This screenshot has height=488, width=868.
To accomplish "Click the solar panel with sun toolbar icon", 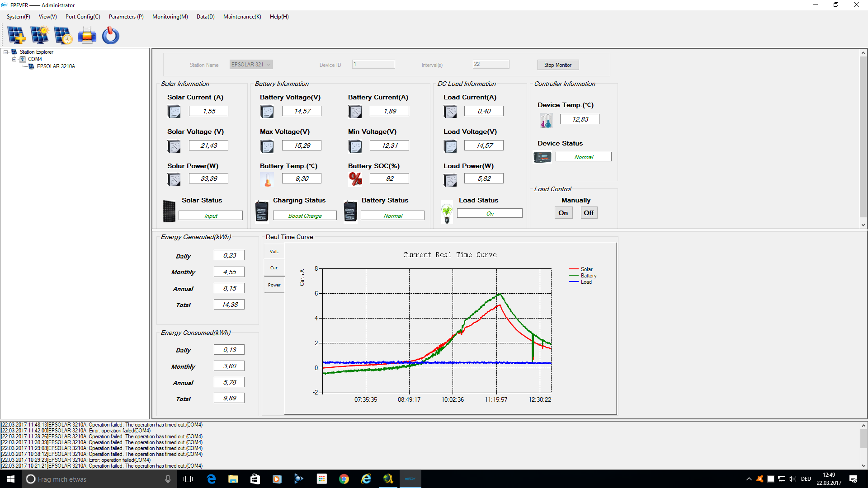I will click(40, 35).
